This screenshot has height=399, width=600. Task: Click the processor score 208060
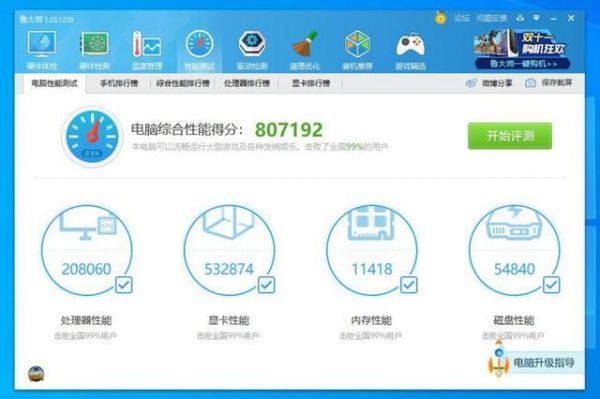pyautogui.click(x=86, y=269)
